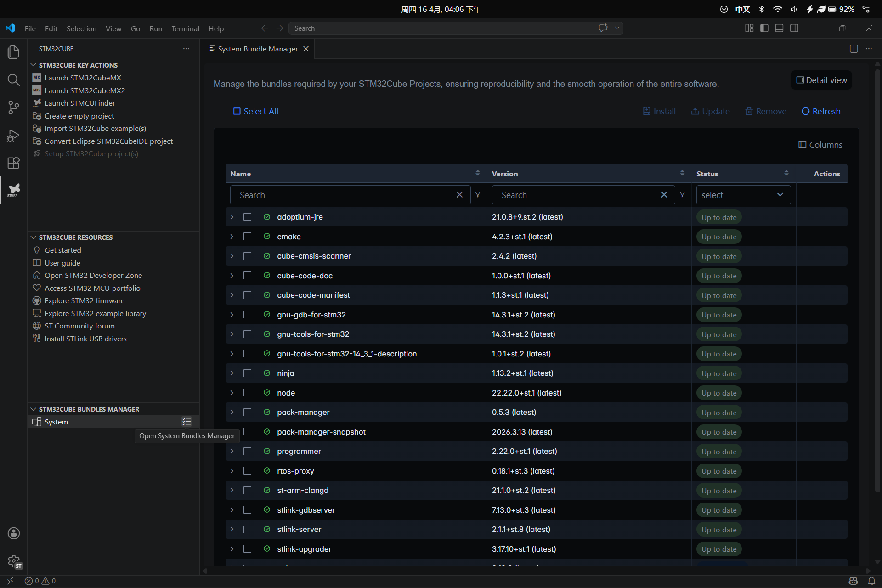Open the Explorer view in activity bar

point(13,52)
